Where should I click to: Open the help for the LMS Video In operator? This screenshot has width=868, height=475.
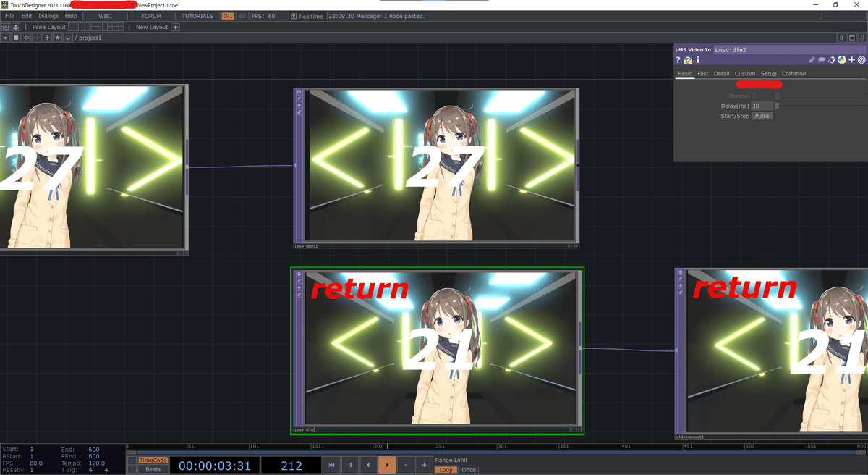[x=678, y=59]
